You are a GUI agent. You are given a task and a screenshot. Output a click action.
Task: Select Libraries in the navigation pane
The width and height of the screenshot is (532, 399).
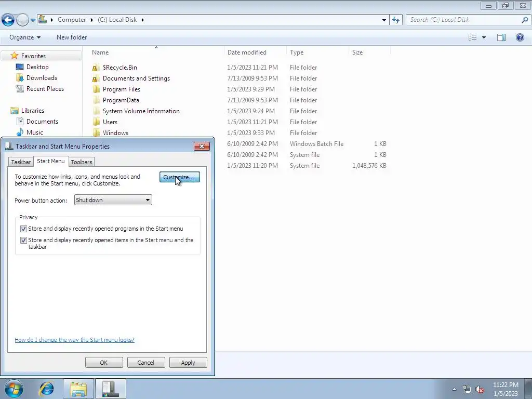click(x=33, y=111)
